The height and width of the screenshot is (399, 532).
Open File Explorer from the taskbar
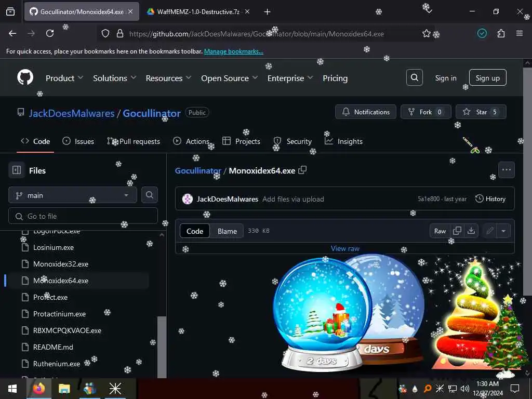[64, 389]
